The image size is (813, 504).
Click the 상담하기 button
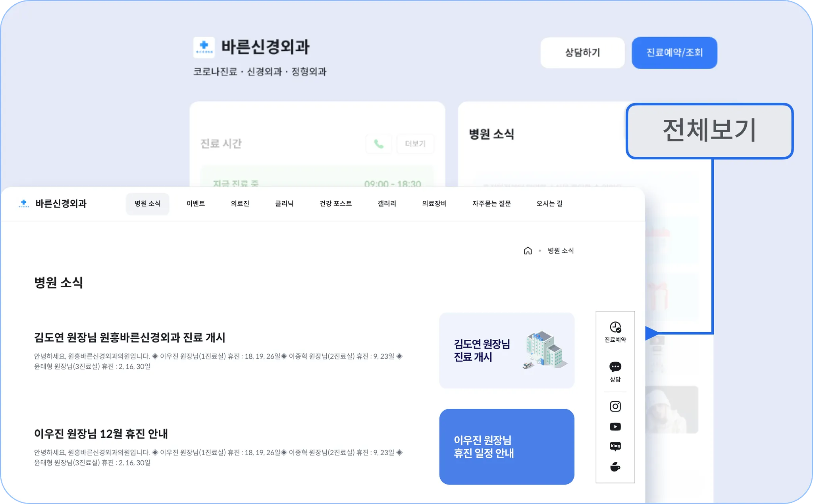(x=582, y=53)
